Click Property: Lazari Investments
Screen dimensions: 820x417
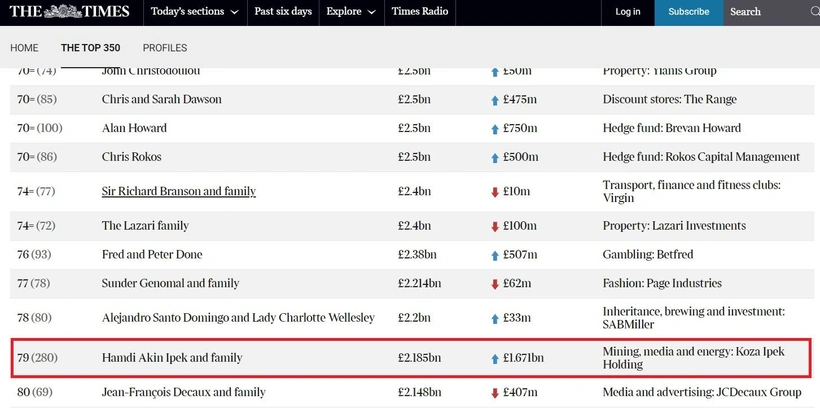(675, 226)
